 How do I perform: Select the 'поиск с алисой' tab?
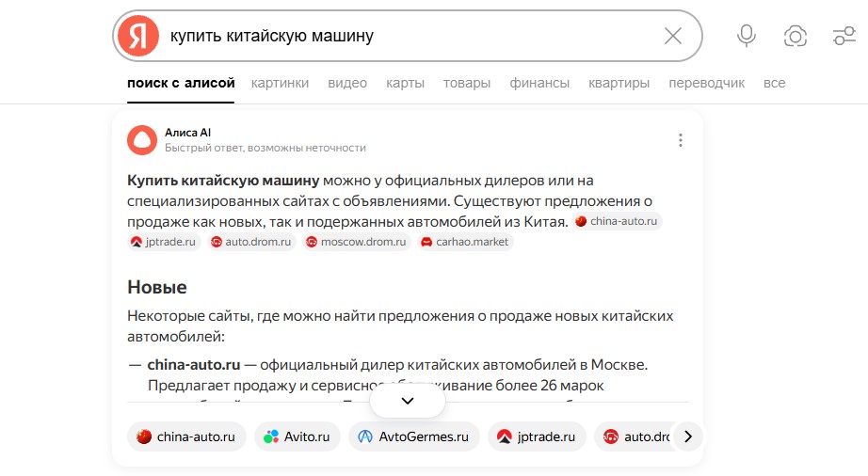(181, 84)
